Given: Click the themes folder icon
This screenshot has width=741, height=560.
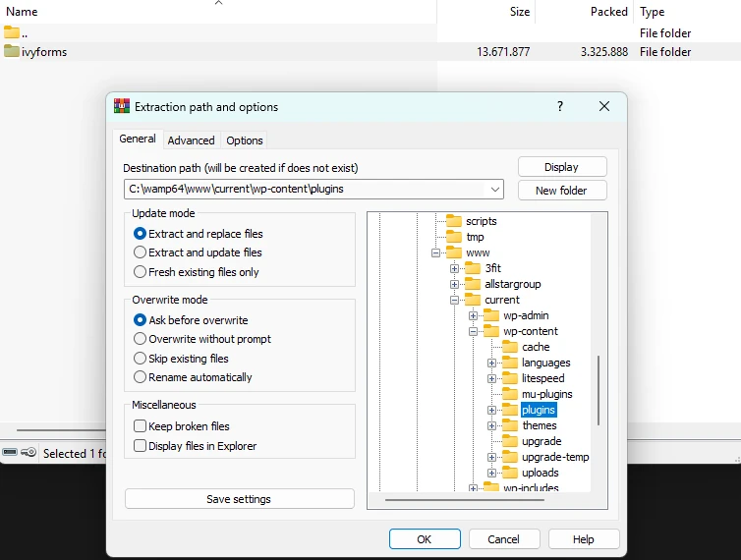Looking at the screenshot, I should point(510,425).
